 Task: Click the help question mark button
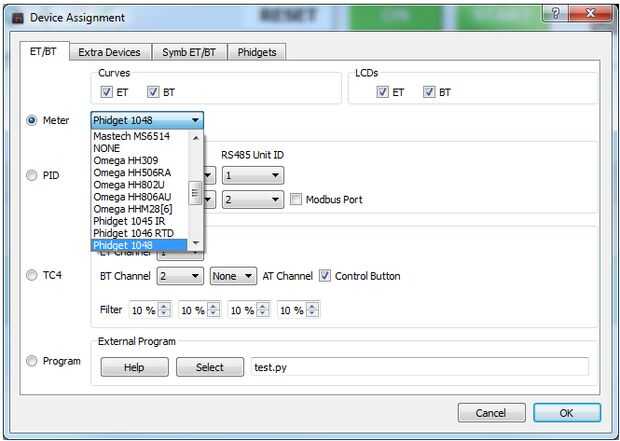[555, 14]
